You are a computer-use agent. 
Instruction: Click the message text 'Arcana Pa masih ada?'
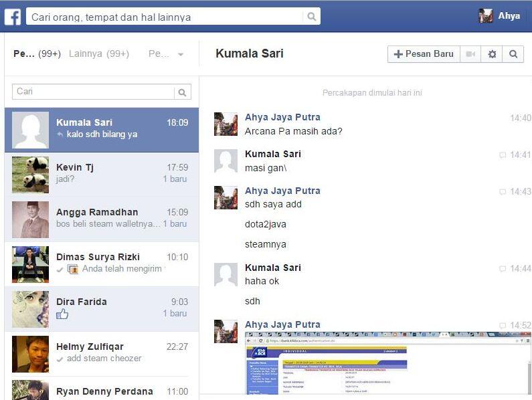tap(294, 131)
